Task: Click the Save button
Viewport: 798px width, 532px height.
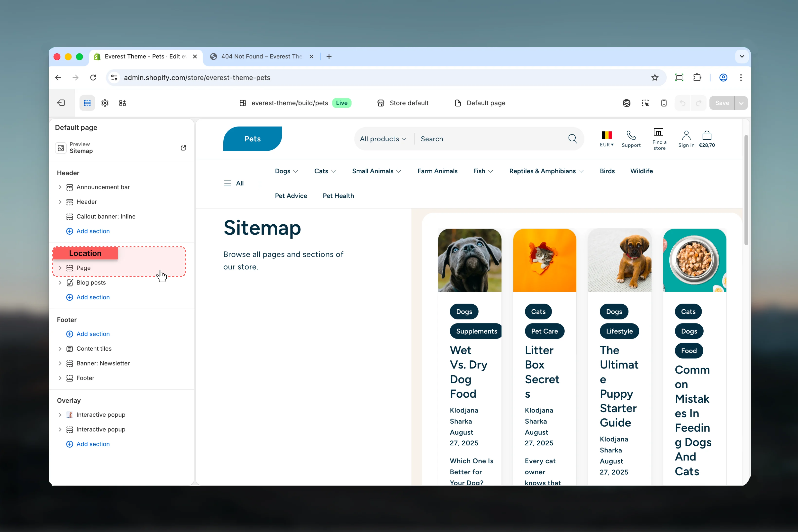Action: pos(722,103)
